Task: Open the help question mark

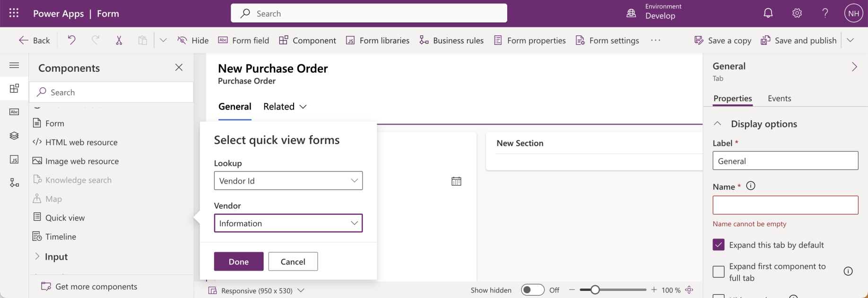Action: click(825, 13)
